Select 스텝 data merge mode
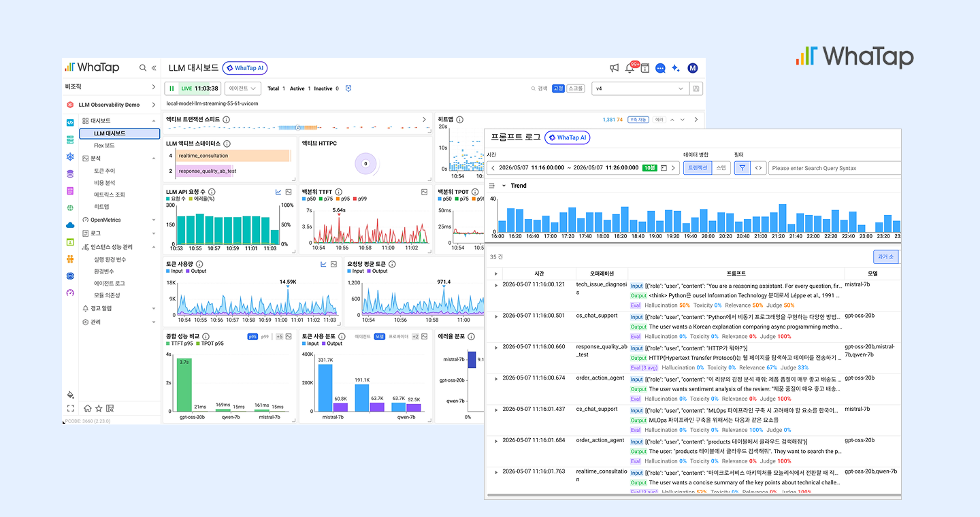Screen dimensions: 980x517 721,168
